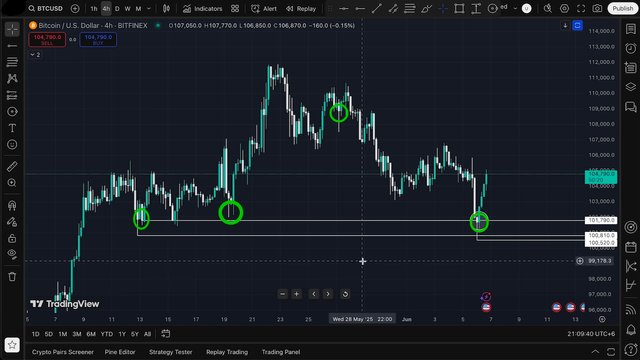Open the Watchlist sidebar panel

coord(631,29)
